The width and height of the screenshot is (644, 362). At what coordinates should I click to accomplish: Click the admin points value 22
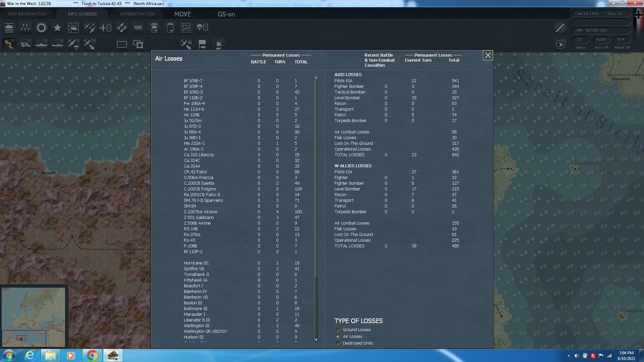579,40
